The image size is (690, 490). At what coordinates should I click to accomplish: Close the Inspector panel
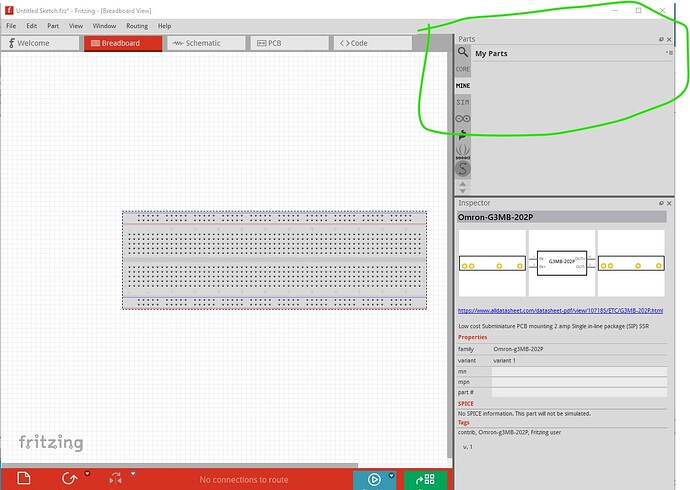(669, 203)
